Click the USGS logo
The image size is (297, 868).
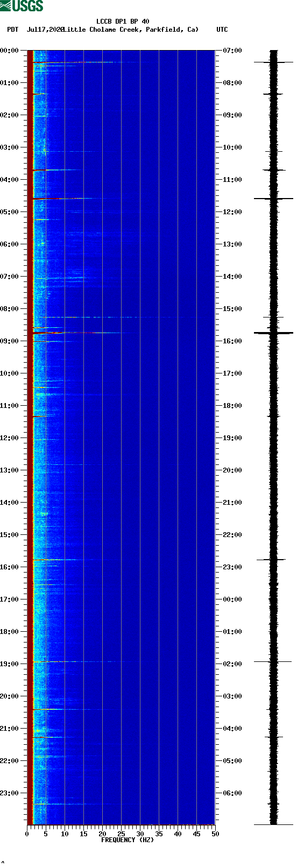[x=22, y=6]
